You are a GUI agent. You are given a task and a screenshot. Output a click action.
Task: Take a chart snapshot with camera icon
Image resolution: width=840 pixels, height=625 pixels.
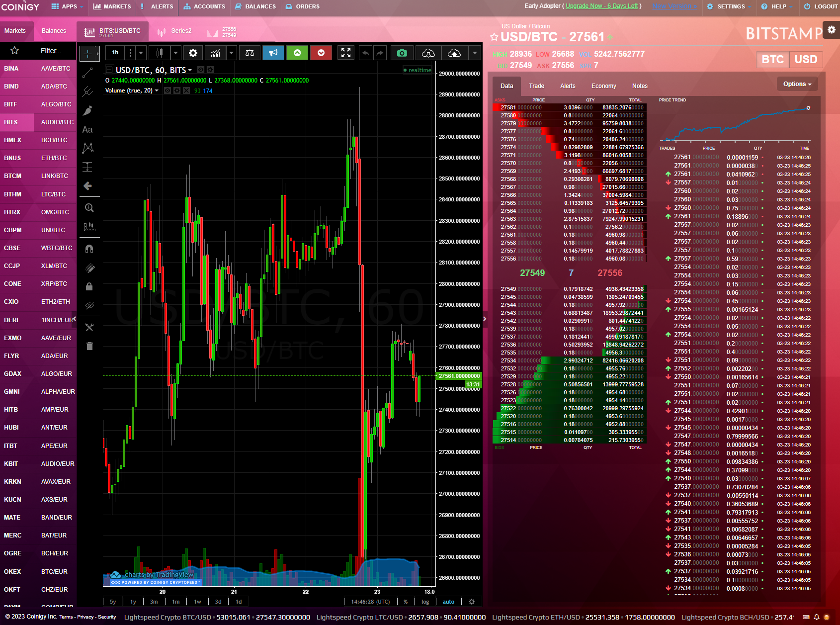[402, 53]
